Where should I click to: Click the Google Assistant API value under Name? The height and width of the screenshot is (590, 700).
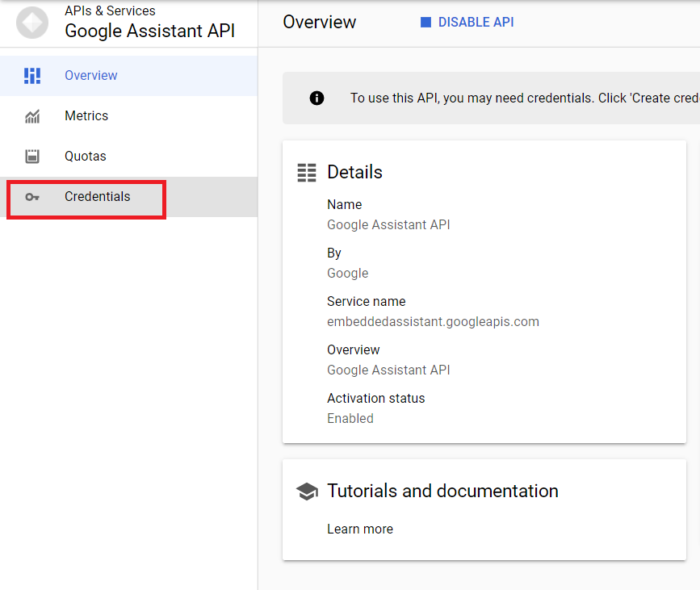click(x=388, y=224)
